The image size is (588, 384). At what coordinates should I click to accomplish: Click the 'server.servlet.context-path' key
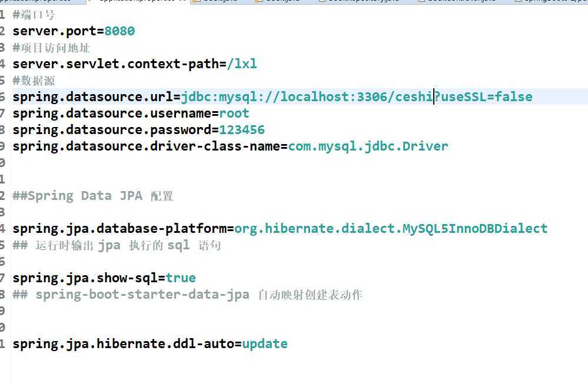tap(115, 64)
